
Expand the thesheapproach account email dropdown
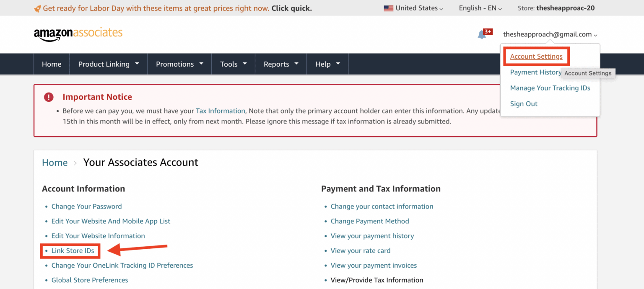tap(550, 34)
